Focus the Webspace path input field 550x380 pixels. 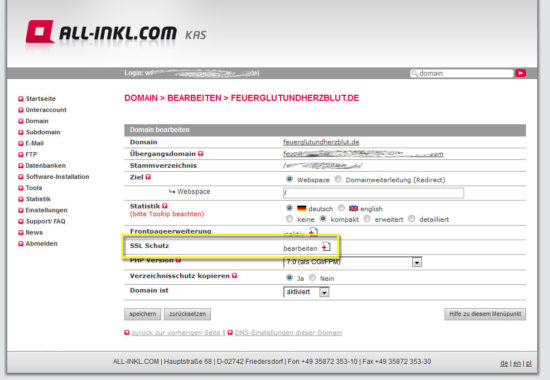point(373,193)
